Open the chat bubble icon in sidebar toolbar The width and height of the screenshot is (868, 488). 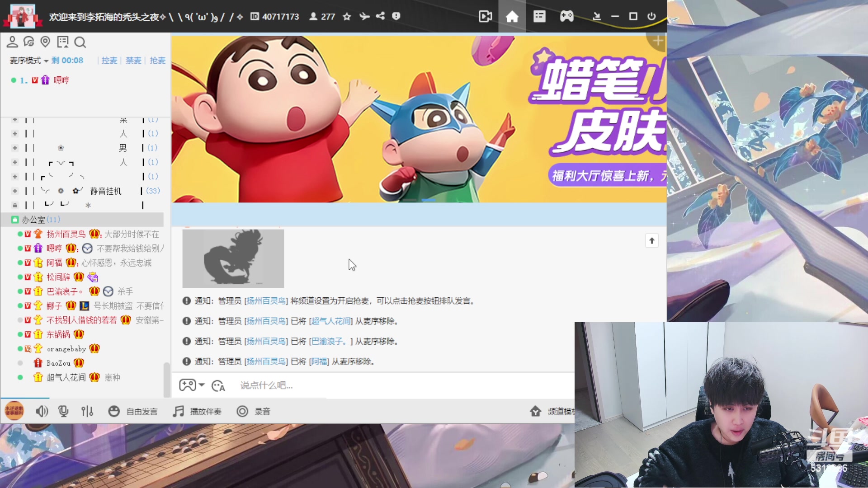28,42
